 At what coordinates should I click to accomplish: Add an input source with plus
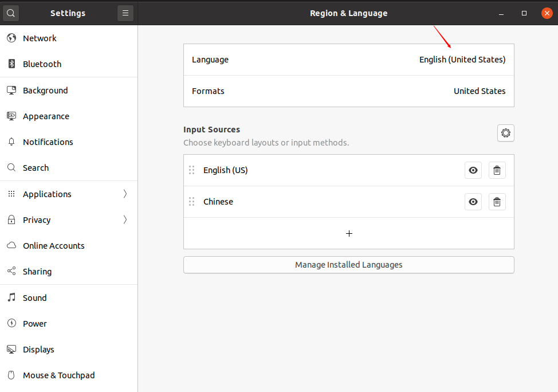point(349,233)
